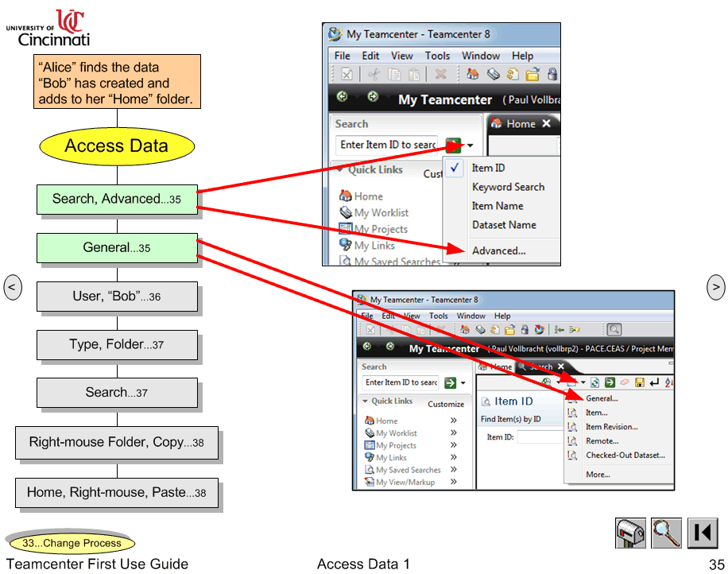Click the mailbox icon at bottom right
728x574 pixels.
pyautogui.click(x=629, y=533)
